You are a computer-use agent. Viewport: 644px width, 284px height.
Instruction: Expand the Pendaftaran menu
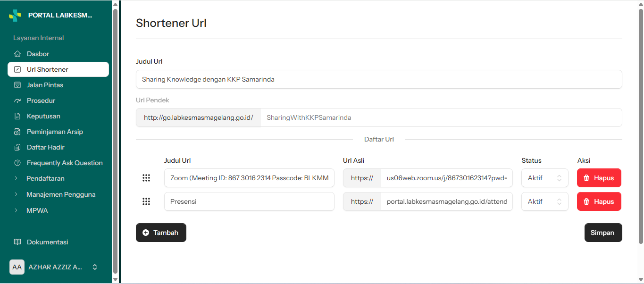58,178
